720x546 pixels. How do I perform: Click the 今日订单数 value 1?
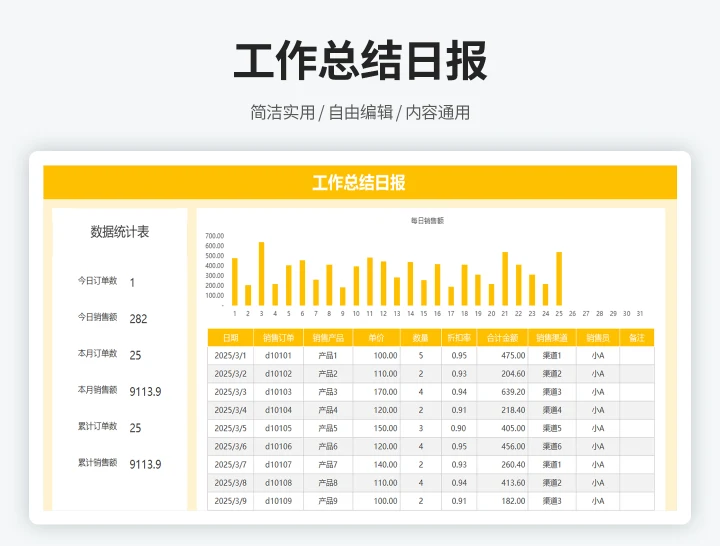click(133, 283)
